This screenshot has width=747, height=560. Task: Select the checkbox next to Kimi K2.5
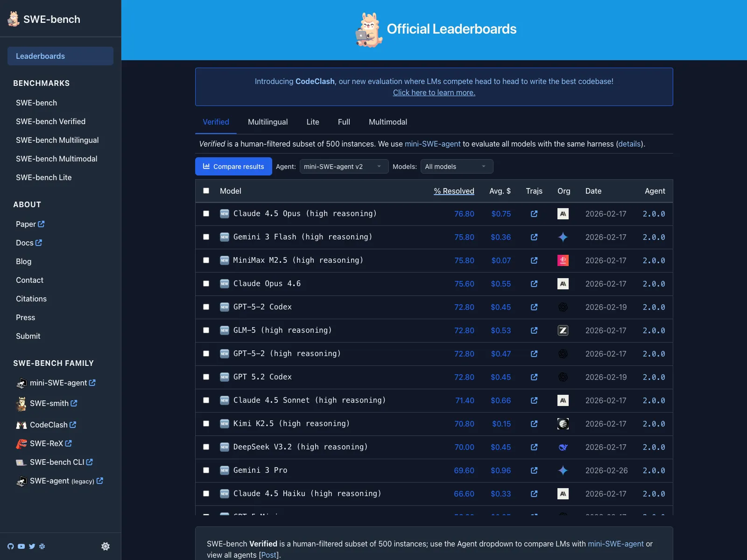(x=206, y=424)
